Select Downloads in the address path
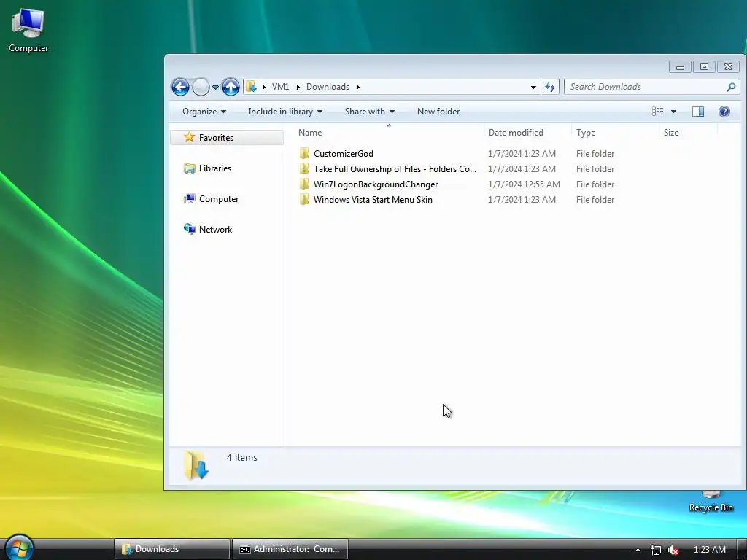 click(x=328, y=87)
